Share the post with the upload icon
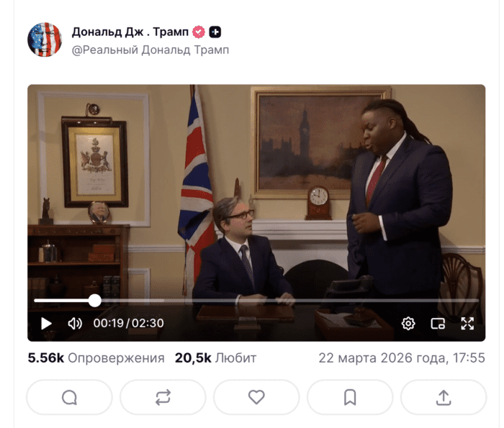Viewport: 504px width, 428px height. coord(444,398)
